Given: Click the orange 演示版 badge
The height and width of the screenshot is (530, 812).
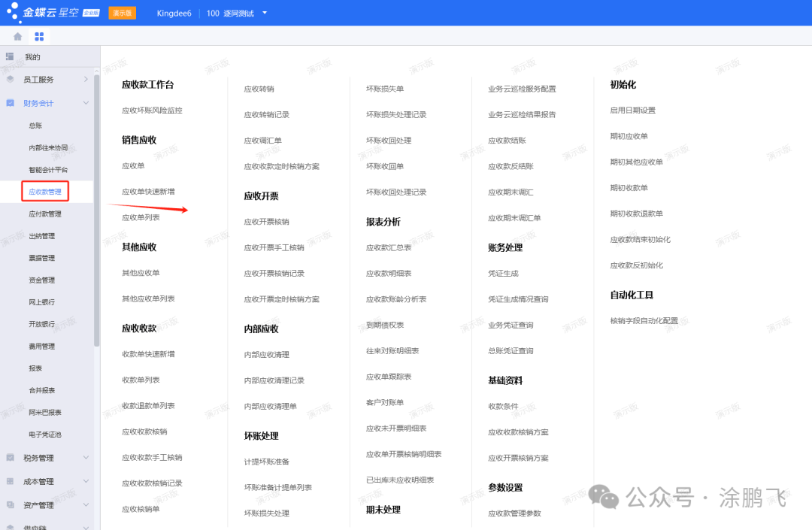Looking at the screenshot, I should pos(123,13).
